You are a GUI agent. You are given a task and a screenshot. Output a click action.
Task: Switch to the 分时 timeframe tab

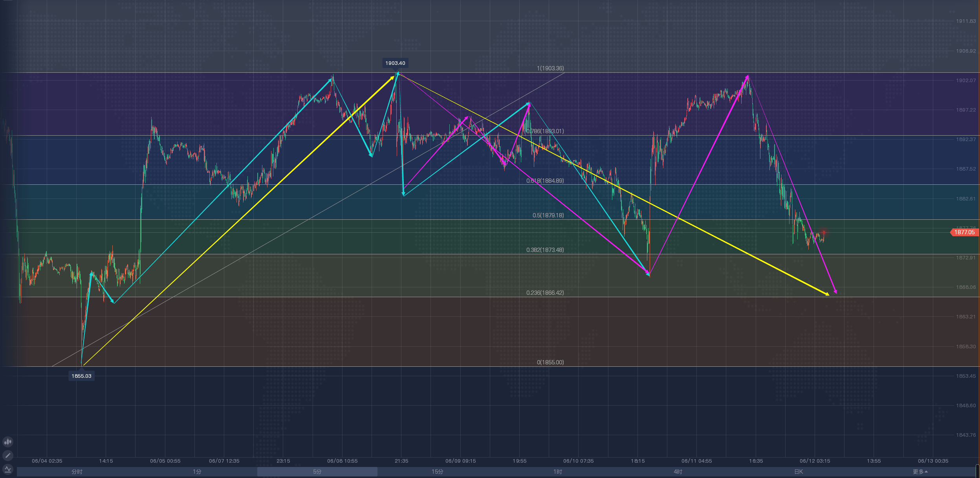point(77,472)
